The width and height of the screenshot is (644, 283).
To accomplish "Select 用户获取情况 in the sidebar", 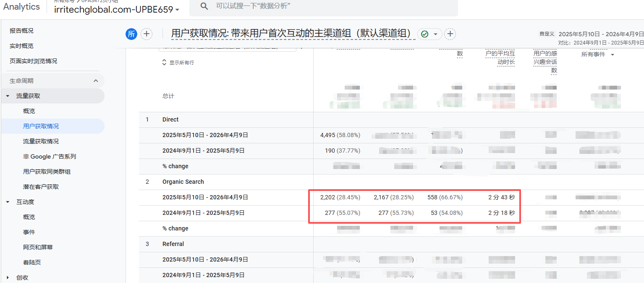I will click(41, 126).
